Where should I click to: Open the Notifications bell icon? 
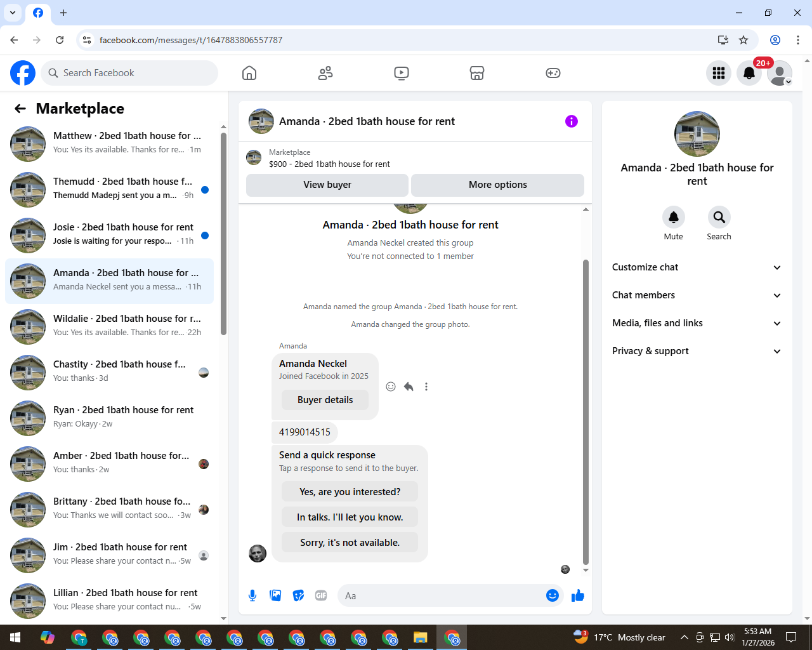pyautogui.click(x=749, y=73)
